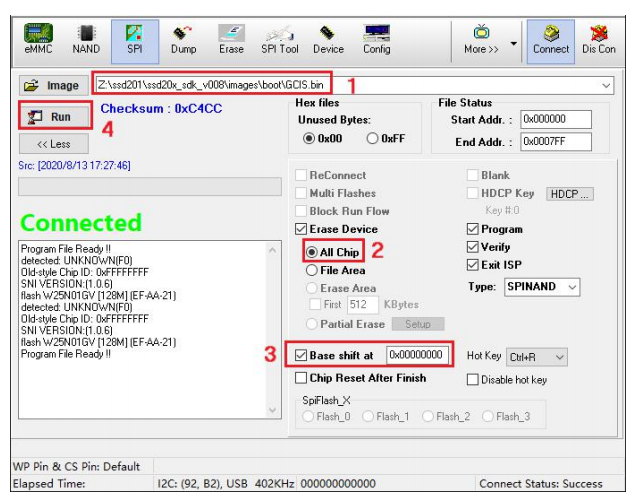
Task: Click the log scrollbar up arrow
Action: [x=273, y=250]
